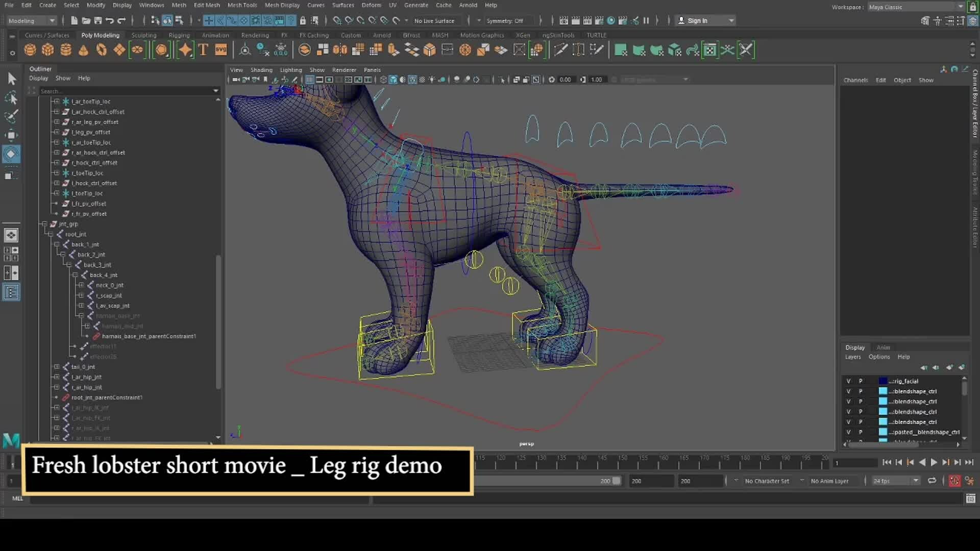Click the blendshape_ctrl layer color swatch

coord(884,391)
